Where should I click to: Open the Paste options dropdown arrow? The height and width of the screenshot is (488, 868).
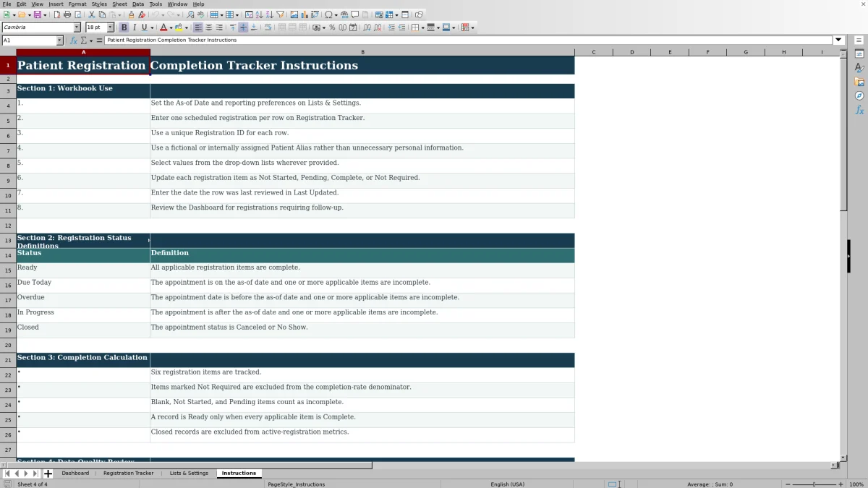pyautogui.click(x=120, y=14)
